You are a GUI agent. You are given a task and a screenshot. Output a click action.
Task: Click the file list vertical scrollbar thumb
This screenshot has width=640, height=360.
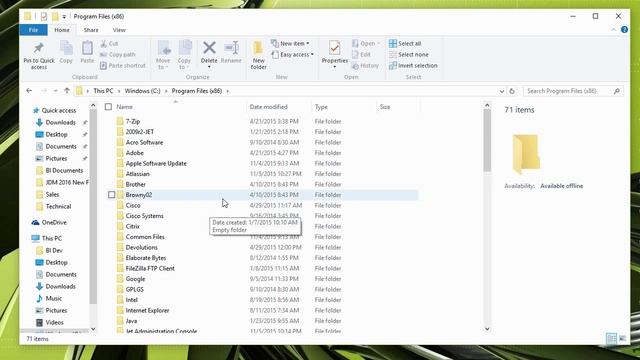tap(487, 141)
